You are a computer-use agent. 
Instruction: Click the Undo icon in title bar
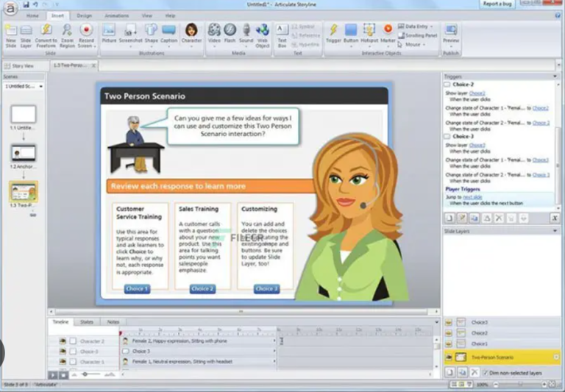click(35, 4)
